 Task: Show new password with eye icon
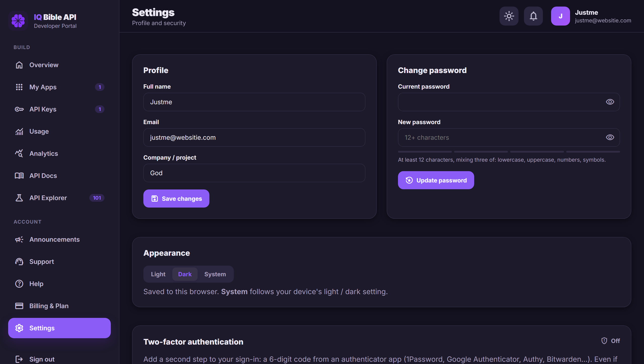610,137
